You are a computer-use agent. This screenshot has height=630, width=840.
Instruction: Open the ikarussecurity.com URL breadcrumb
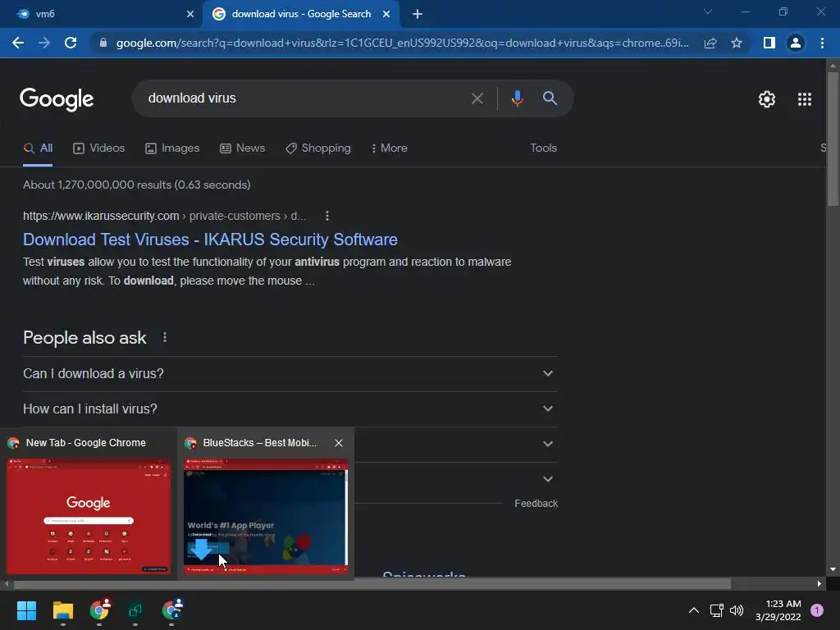tap(164, 216)
